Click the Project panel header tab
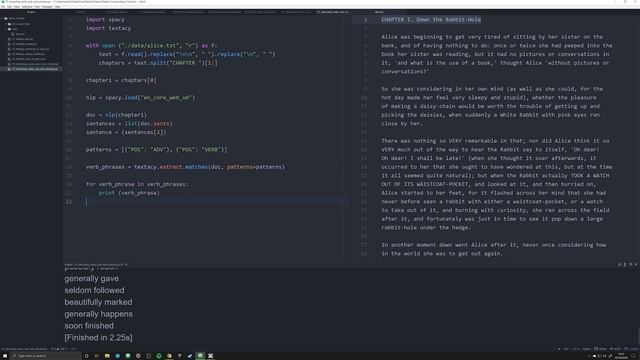The width and height of the screenshot is (640, 360). (31, 12)
